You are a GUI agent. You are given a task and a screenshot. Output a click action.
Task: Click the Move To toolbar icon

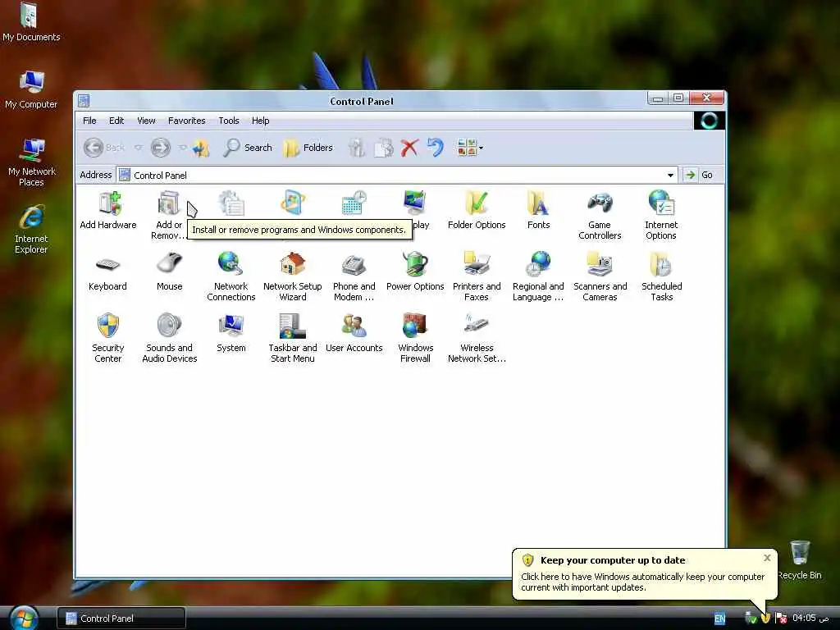pos(357,148)
